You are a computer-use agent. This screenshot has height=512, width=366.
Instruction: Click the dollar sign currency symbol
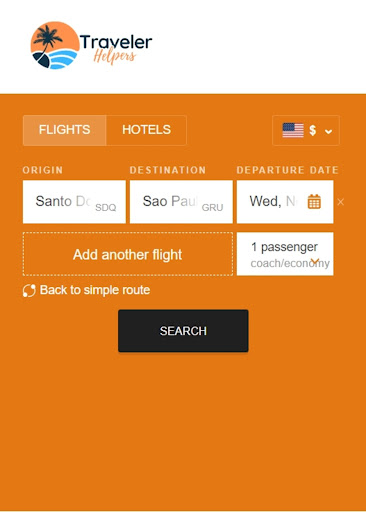pyautogui.click(x=312, y=130)
